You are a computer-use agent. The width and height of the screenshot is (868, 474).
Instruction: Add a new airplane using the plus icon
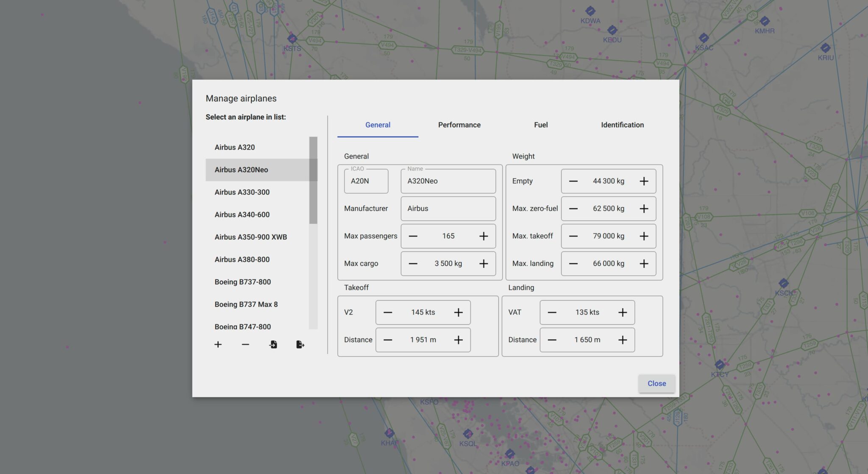(218, 344)
